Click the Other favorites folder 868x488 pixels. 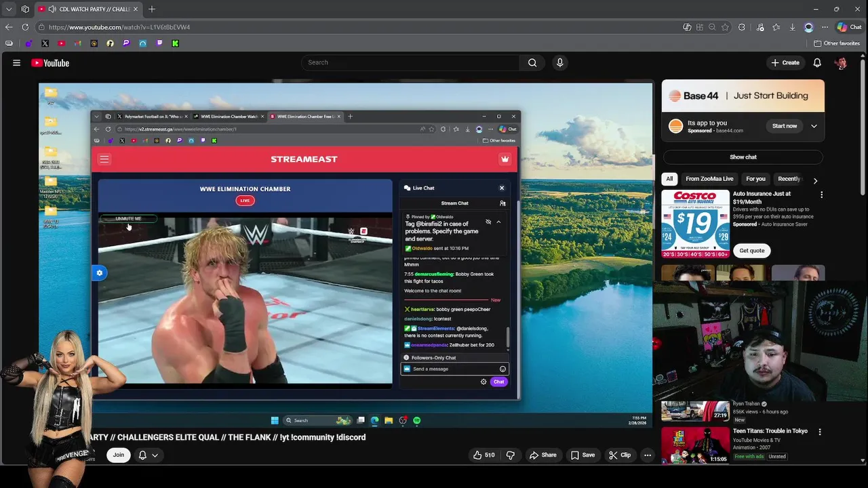tap(837, 43)
